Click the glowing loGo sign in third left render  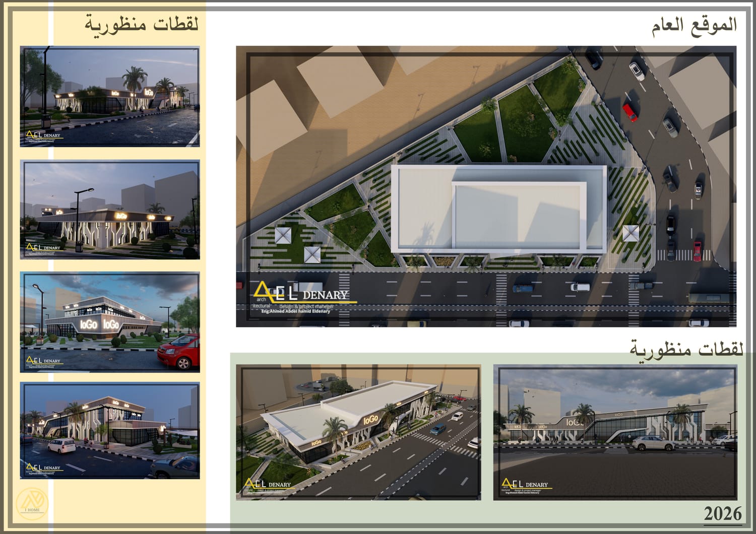pos(88,325)
